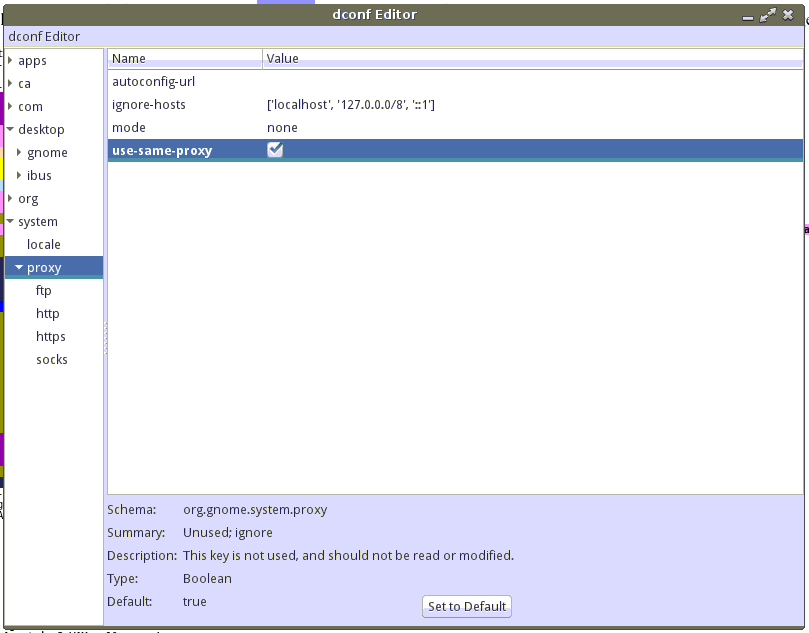Viewport: 809px width, 633px height.
Task: Maximize the dconf Editor window
Action: (768, 15)
